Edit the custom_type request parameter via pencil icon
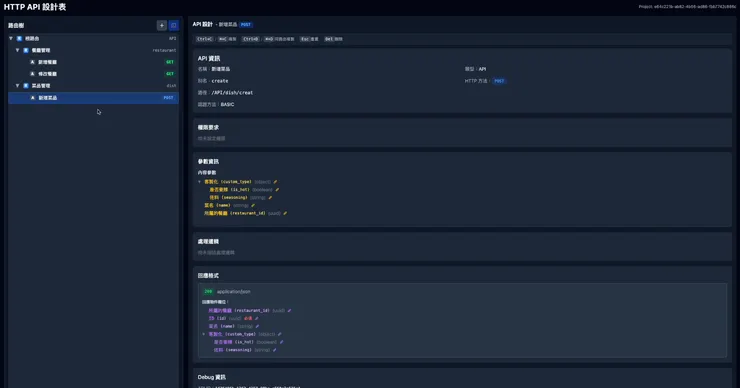The height and width of the screenshot is (388, 740). pyautogui.click(x=275, y=182)
